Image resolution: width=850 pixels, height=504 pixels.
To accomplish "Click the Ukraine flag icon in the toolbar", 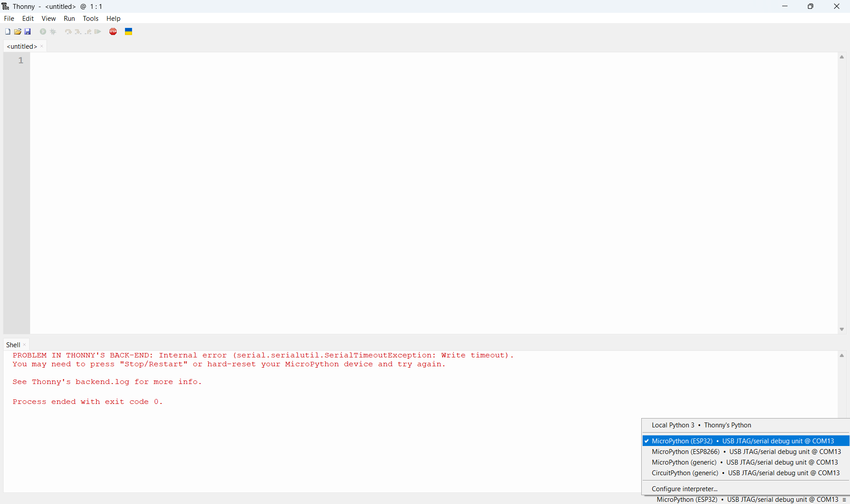I will [x=129, y=31].
